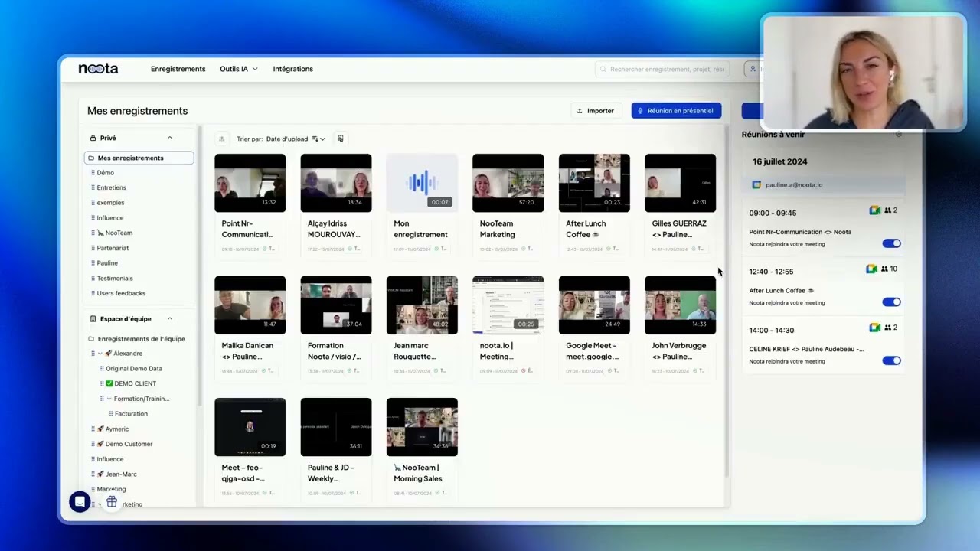This screenshot has width=980, height=551.
Task: Click the participants icon showing 10 attendees
Action: click(885, 269)
